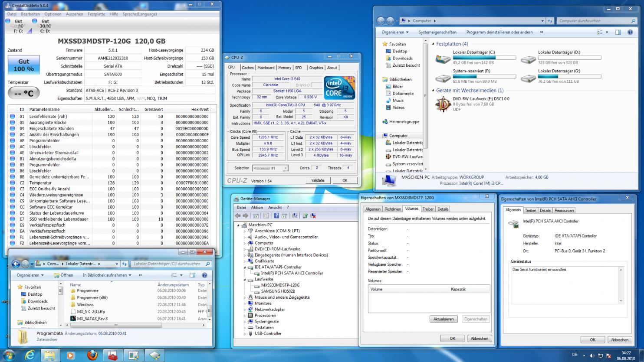Screen dimensions: 644x362
Task: Switch to the Ressourcen tab in AHCI Controller properties
Action: [564, 211]
